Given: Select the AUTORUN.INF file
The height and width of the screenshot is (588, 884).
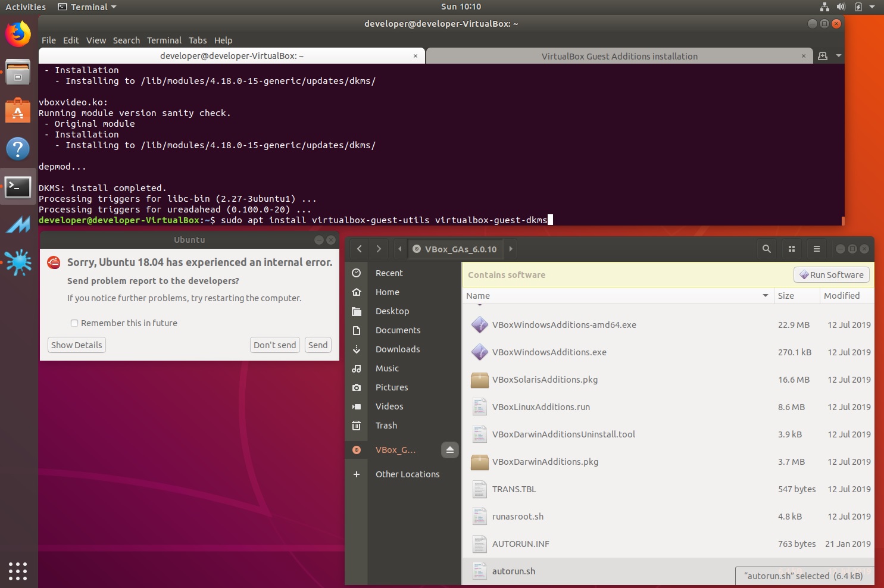Looking at the screenshot, I should tap(668, 544).
